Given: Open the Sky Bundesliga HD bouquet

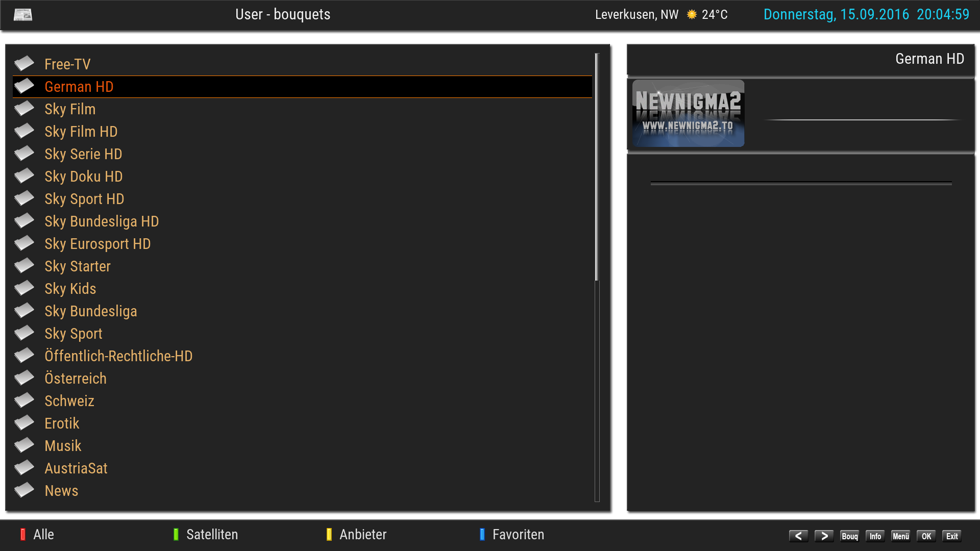Looking at the screenshot, I should click(x=102, y=221).
